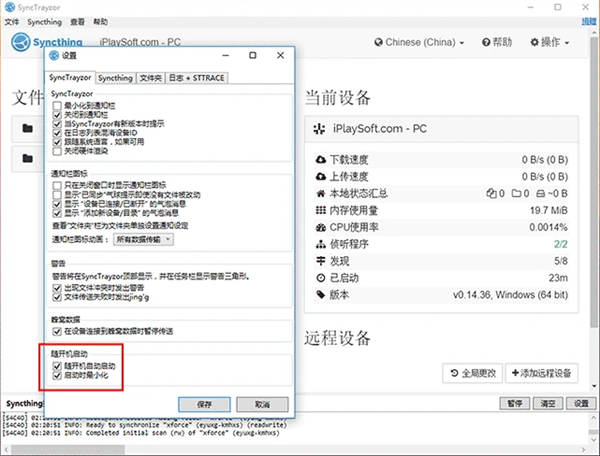Enable 关闭硬件渲染 checkbox
600x456 pixels.
pyautogui.click(x=57, y=151)
